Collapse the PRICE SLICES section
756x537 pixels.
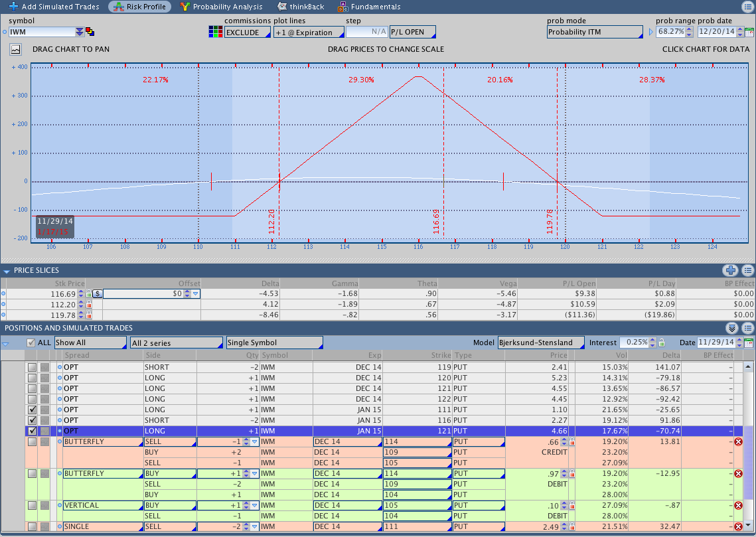[6, 271]
